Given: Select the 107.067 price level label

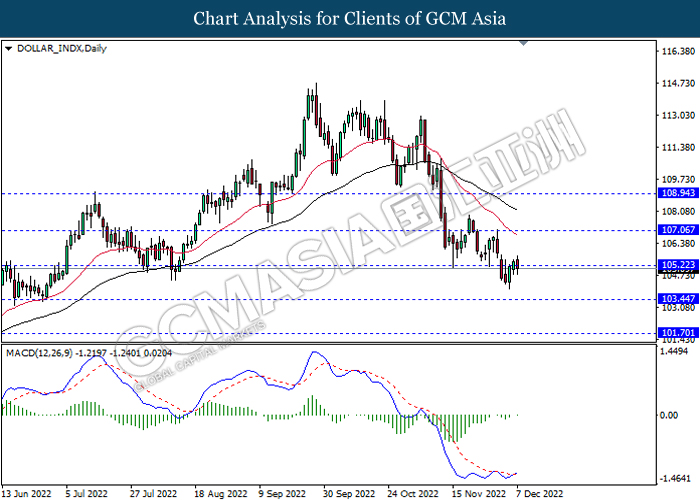Looking at the screenshot, I should [x=678, y=230].
